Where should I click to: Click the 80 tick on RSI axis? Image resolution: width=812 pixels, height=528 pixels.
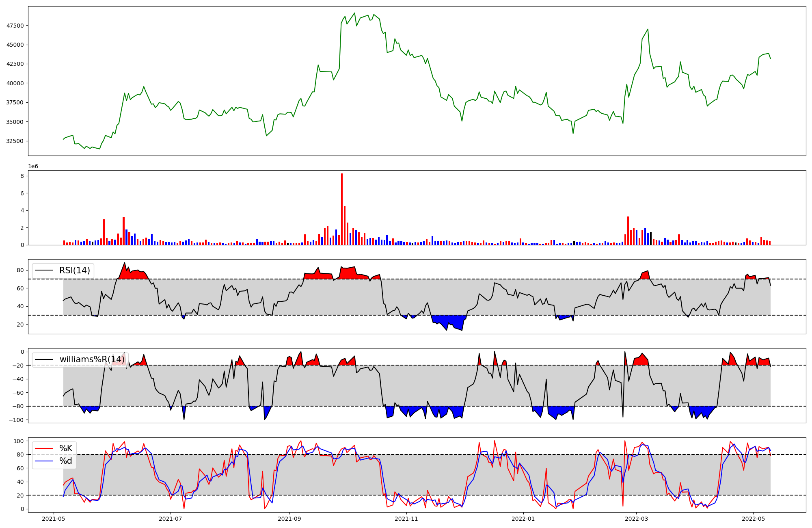click(20, 270)
